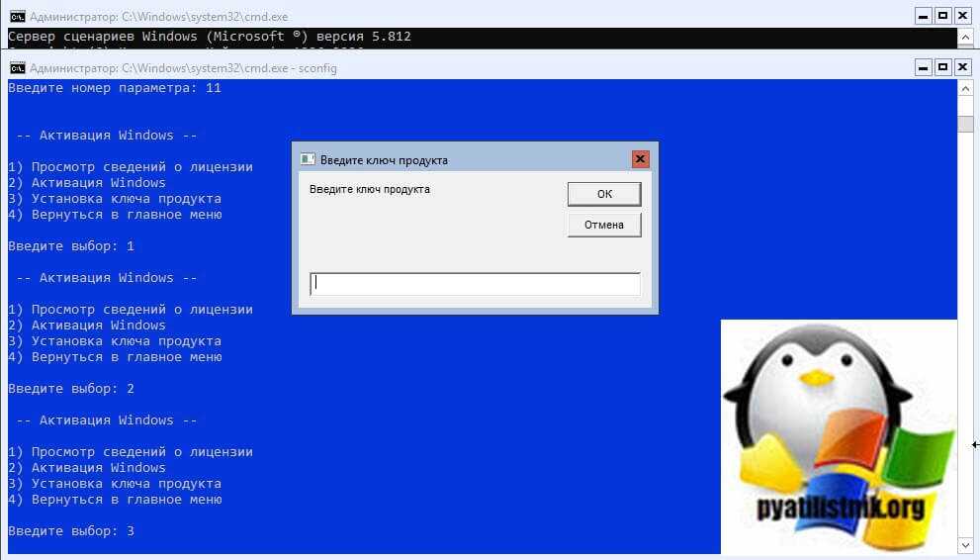The width and height of the screenshot is (980, 560).
Task: Click the text 'Введите номер параметра: 11'
Action: (115, 88)
